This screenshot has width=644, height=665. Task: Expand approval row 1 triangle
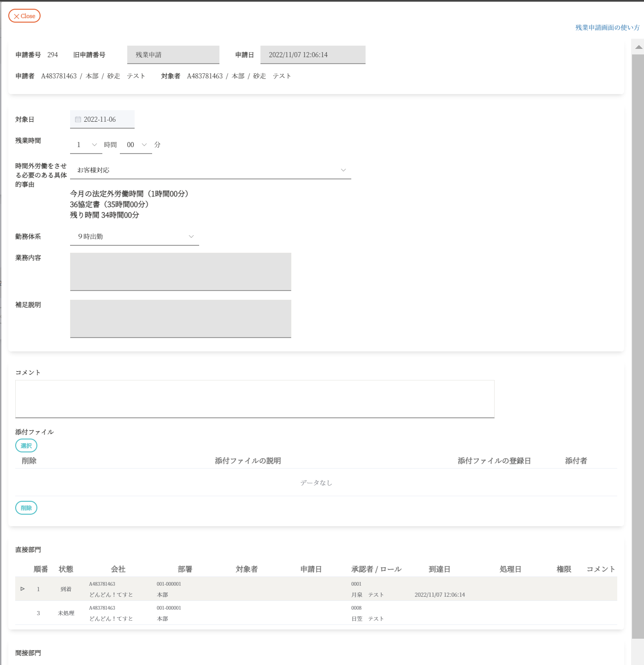(x=23, y=589)
